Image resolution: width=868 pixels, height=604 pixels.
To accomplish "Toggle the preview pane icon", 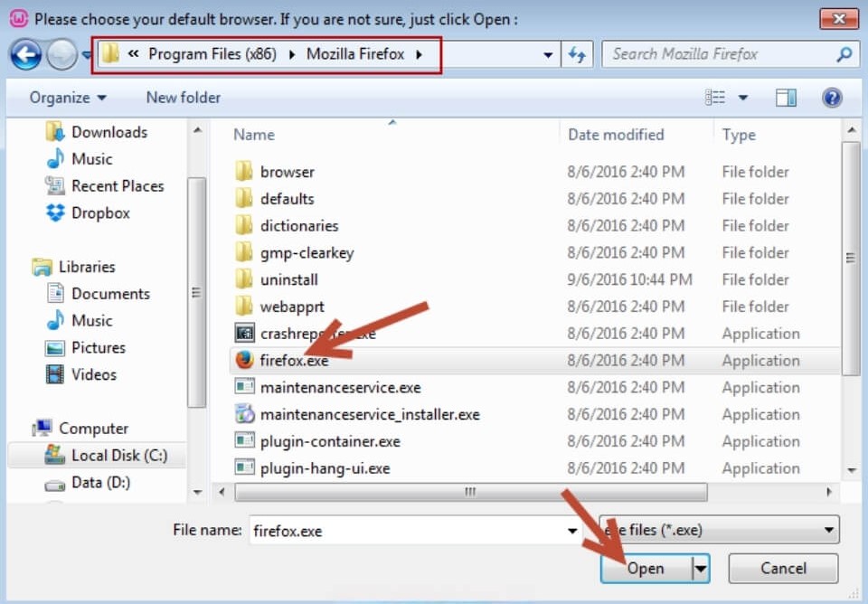I will (x=786, y=98).
